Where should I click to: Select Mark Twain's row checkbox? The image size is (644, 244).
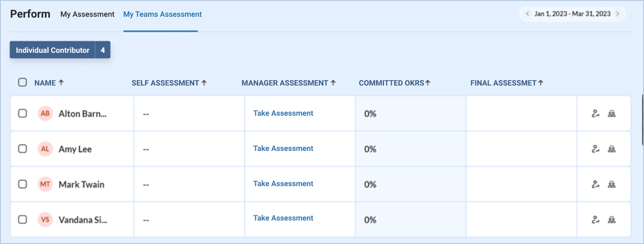click(x=23, y=184)
